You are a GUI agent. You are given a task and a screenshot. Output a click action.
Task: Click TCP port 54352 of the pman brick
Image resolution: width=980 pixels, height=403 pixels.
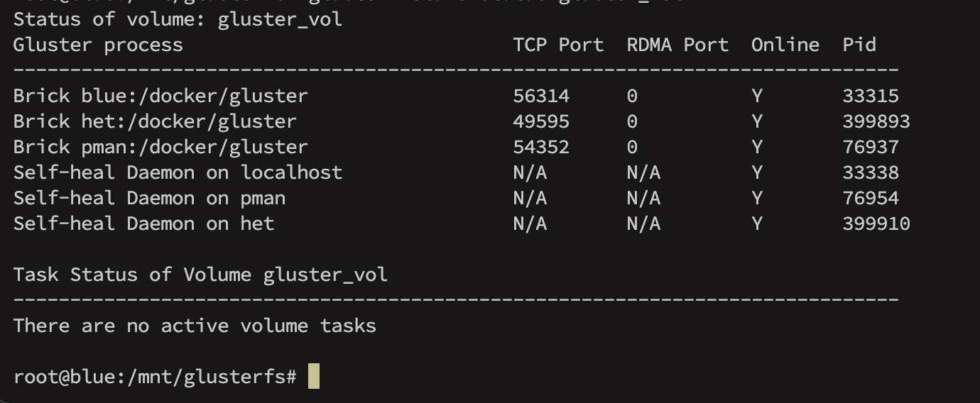pos(541,147)
